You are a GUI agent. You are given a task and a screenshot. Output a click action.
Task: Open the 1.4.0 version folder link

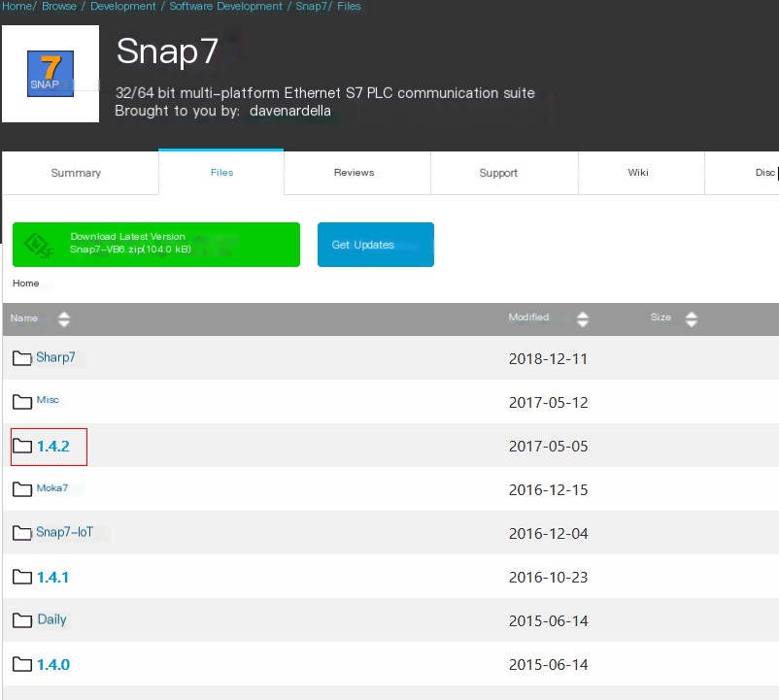pyautogui.click(x=53, y=664)
